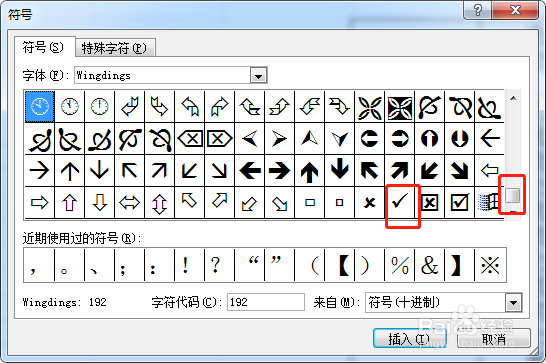
Task: Choose the bold right arrow symbol
Action: pyautogui.click(x=280, y=171)
